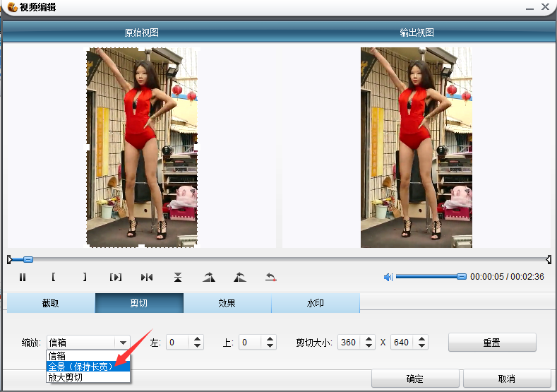Increase the 左 offset value

point(198,339)
